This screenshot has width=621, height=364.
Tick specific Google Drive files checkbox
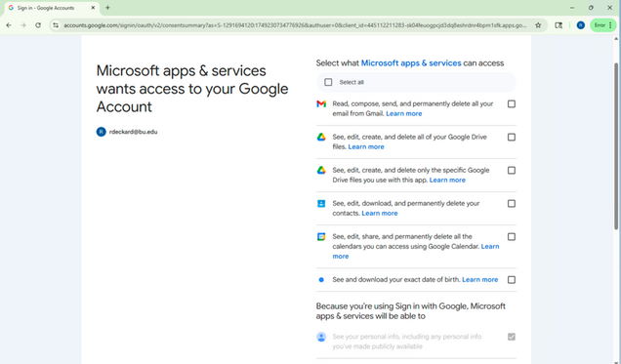click(x=512, y=171)
